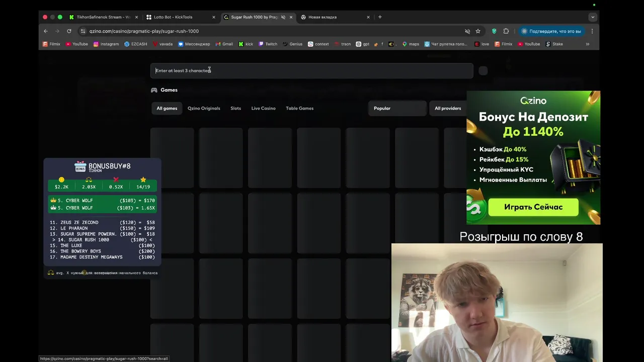Open site info icon in address bar
Screen dimensions: 644x362
(x=83, y=31)
